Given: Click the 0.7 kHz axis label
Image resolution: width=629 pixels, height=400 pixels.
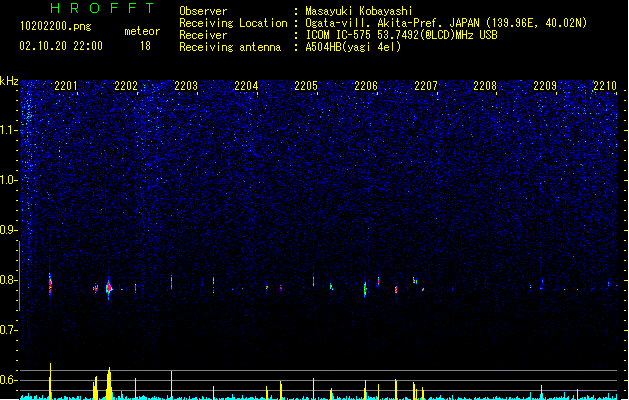Looking at the screenshot, I should click(9, 330).
